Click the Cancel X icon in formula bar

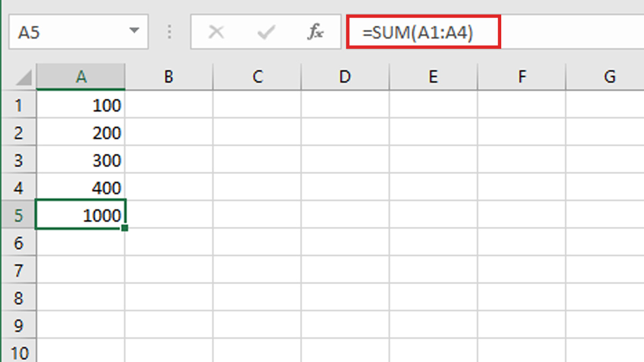pos(216,33)
